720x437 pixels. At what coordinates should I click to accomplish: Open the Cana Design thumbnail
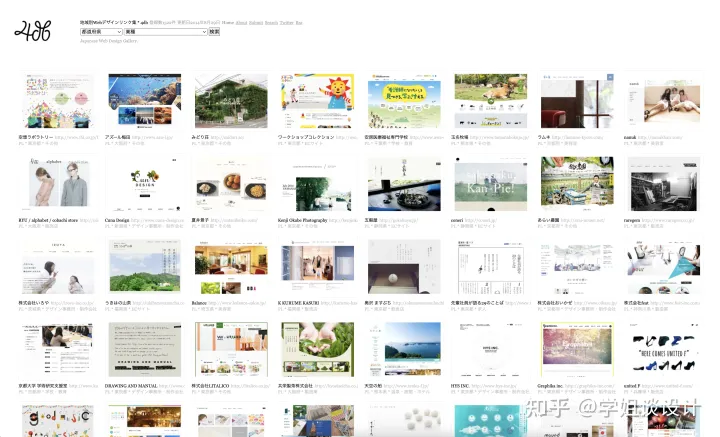145,184
